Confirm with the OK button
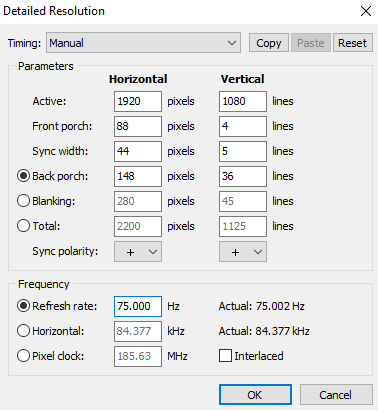Image resolution: width=378 pixels, height=410 pixels. click(x=255, y=395)
